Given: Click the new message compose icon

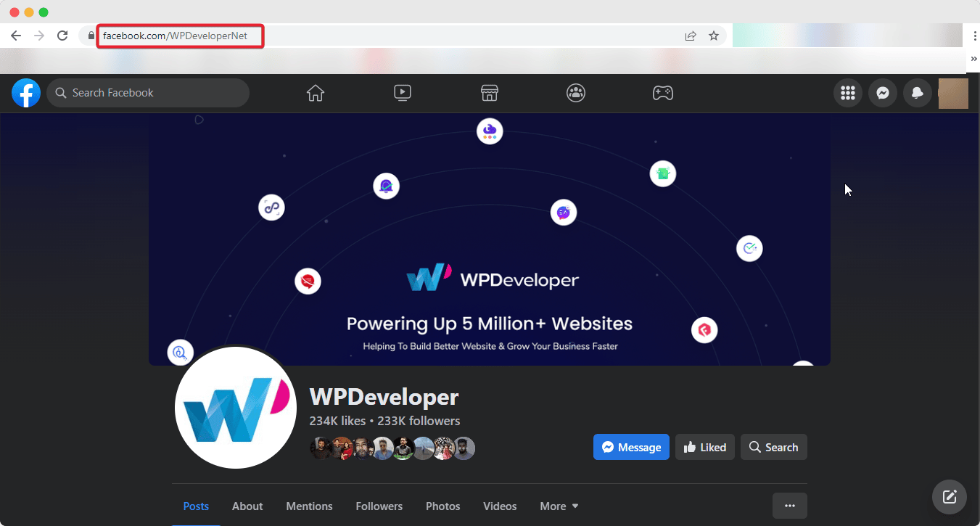Looking at the screenshot, I should pos(950,497).
